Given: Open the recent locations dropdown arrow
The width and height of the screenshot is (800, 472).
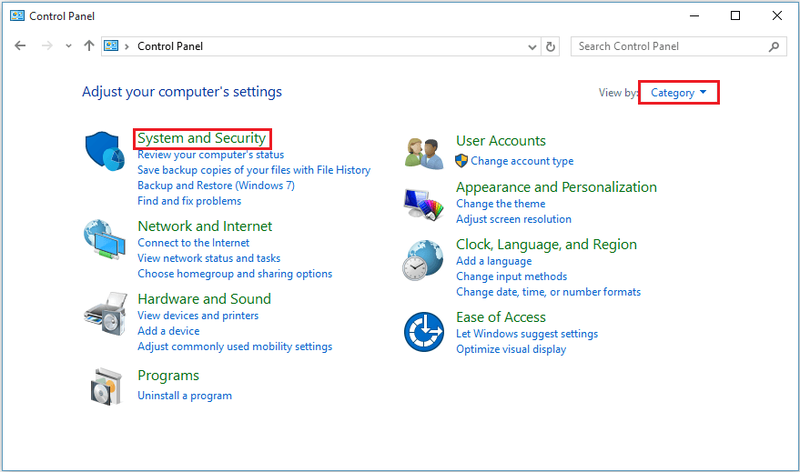Looking at the screenshot, I should (x=68, y=46).
